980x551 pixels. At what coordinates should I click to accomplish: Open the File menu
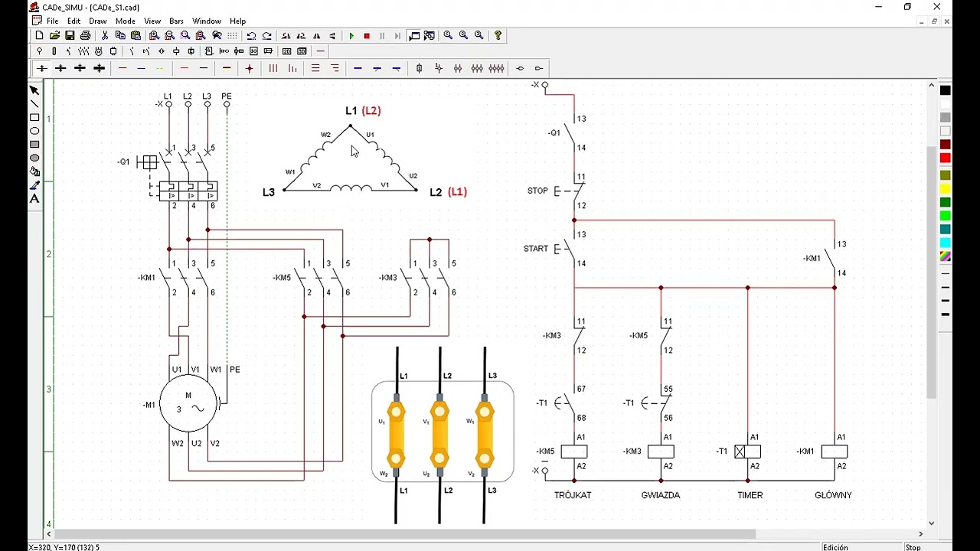(52, 21)
